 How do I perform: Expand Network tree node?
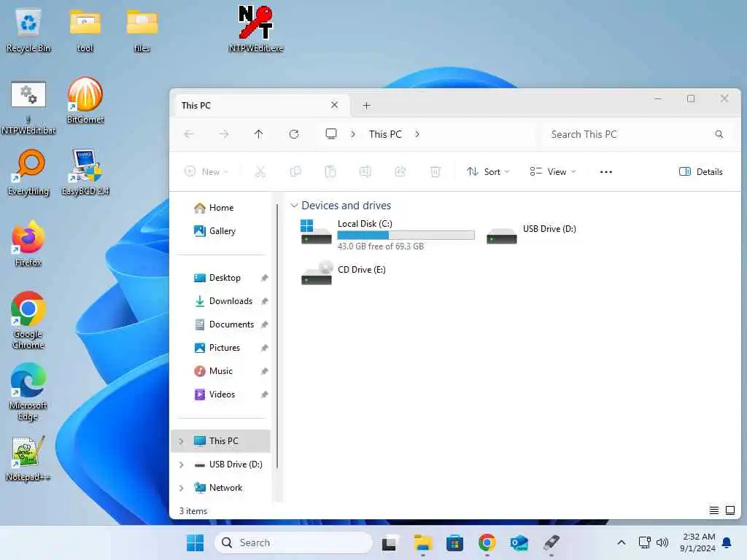point(182,488)
